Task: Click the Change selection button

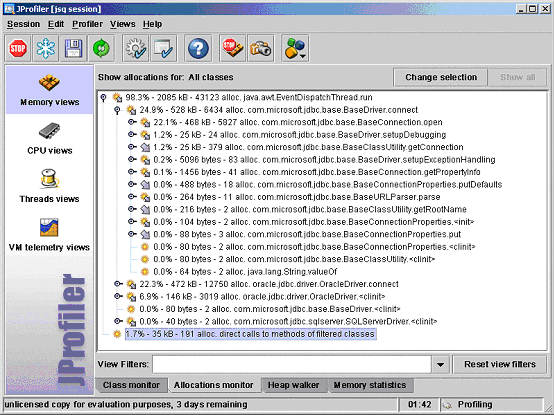Action: [x=441, y=77]
